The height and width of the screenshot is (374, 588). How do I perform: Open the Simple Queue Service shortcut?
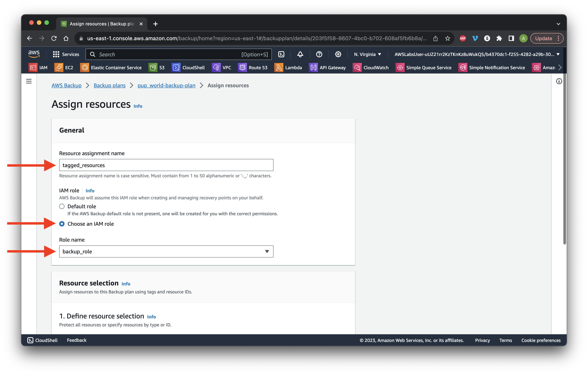423,68
